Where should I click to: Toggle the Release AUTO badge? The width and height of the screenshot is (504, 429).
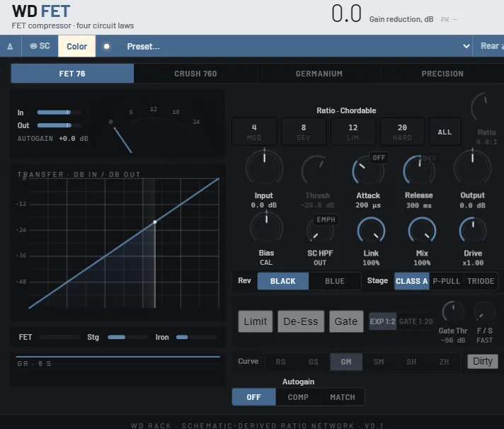tap(428, 159)
